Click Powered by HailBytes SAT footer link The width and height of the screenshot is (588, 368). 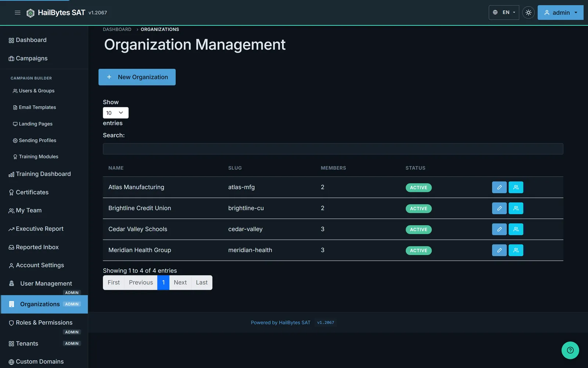coord(280,323)
